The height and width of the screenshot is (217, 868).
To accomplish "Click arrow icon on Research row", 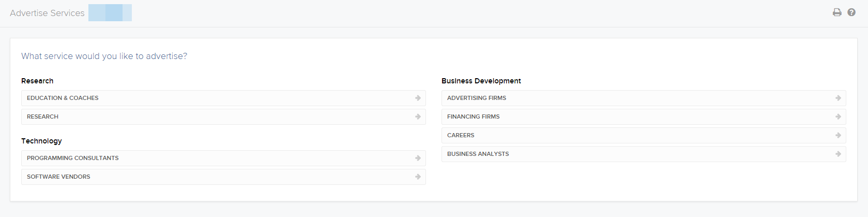I will click(x=418, y=117).
